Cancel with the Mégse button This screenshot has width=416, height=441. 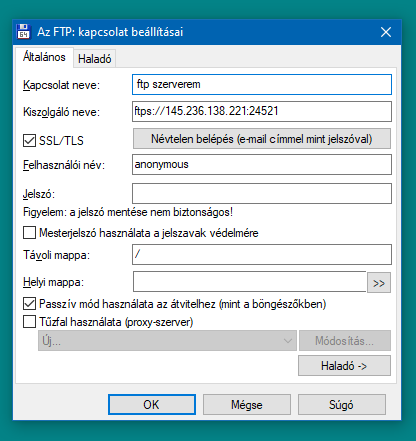(x=247, y=405)
